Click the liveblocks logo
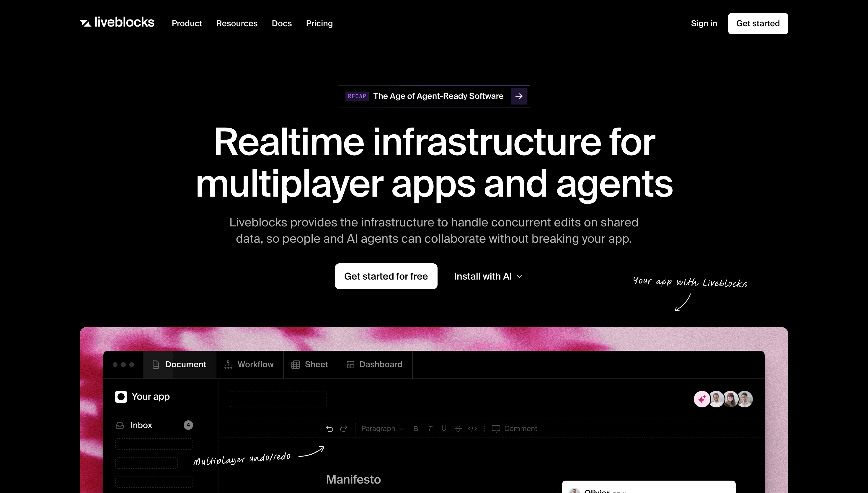868x493 pixels. [x=117, y=22]
